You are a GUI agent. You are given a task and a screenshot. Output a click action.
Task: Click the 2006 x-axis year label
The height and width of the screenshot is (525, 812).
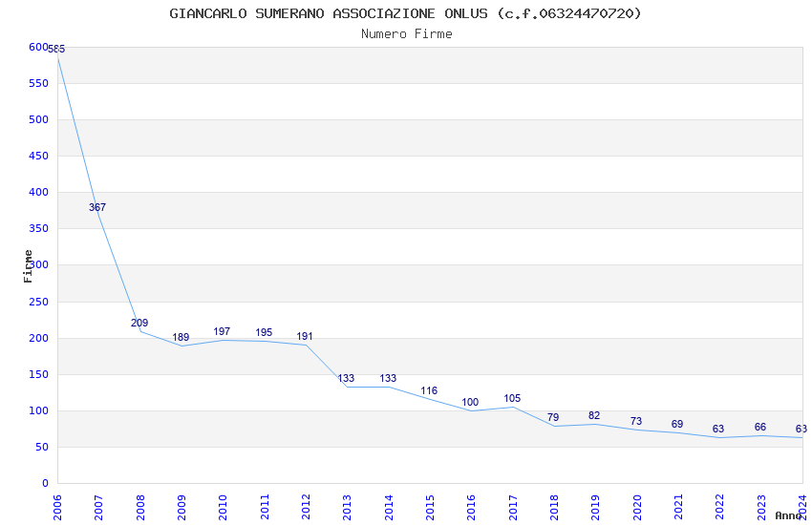[x=57, y=508]
